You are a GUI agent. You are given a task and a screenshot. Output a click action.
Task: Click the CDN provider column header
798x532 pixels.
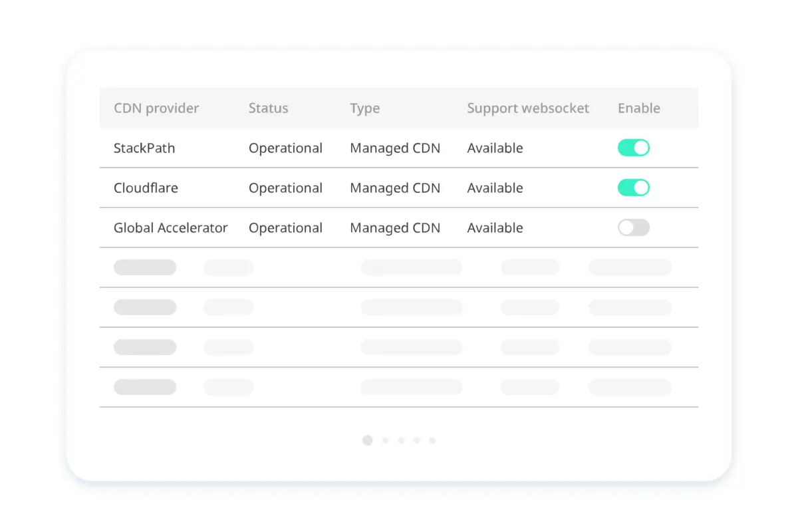(x=156, y=108)
